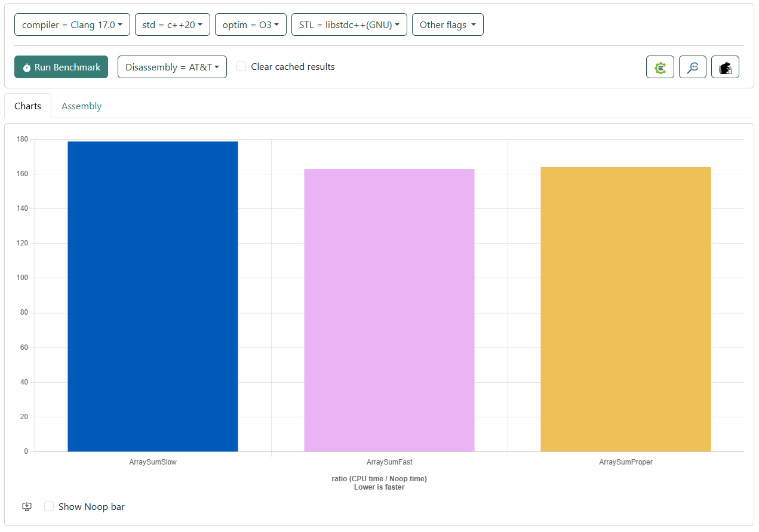This screenshot has height=532, width=759.
Task: Enable Clear cached results checkbox
Action: 241,66
